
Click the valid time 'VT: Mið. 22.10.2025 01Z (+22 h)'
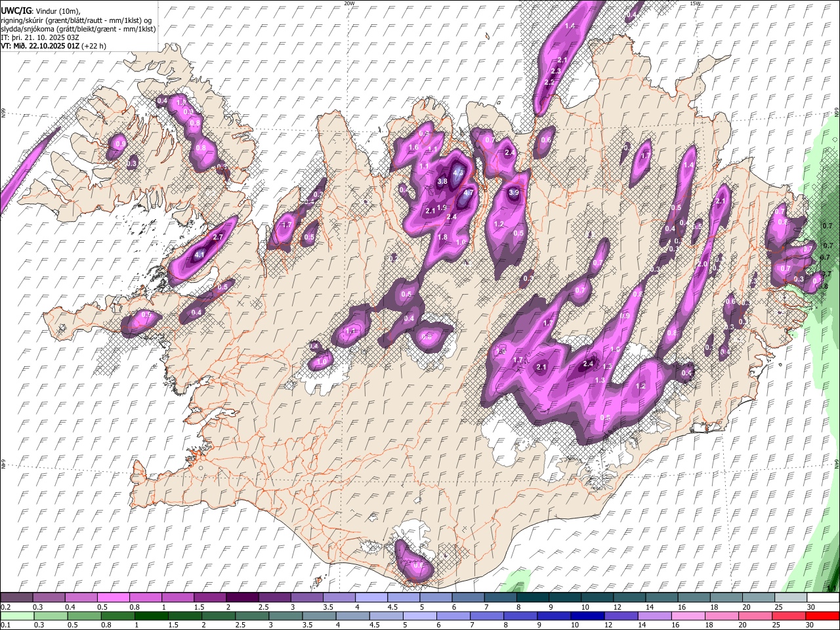tap(53, 46)
